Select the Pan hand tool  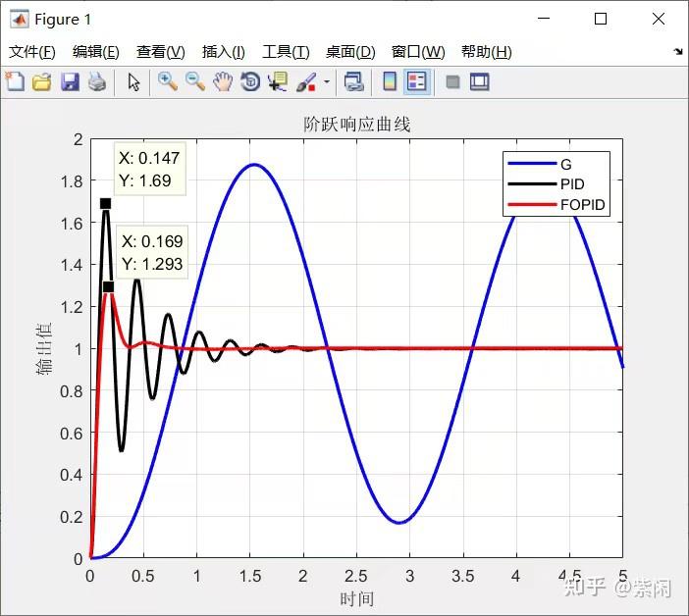[x=223, y=81]
